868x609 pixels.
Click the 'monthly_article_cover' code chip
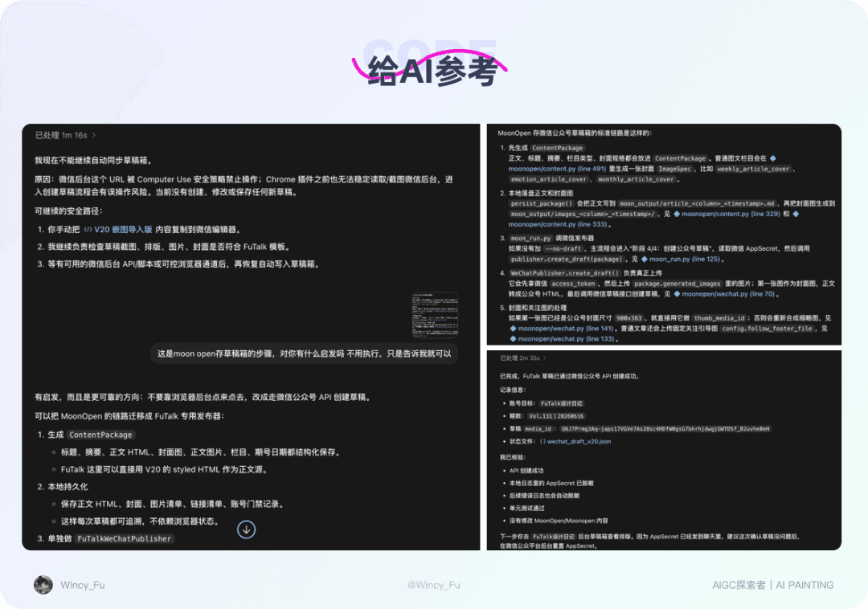pyautogui.click(x=637, y=179)
